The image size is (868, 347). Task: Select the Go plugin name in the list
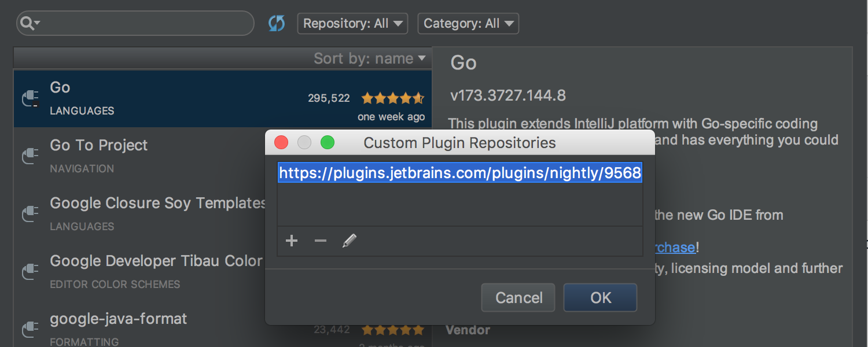tap(60, 87)
